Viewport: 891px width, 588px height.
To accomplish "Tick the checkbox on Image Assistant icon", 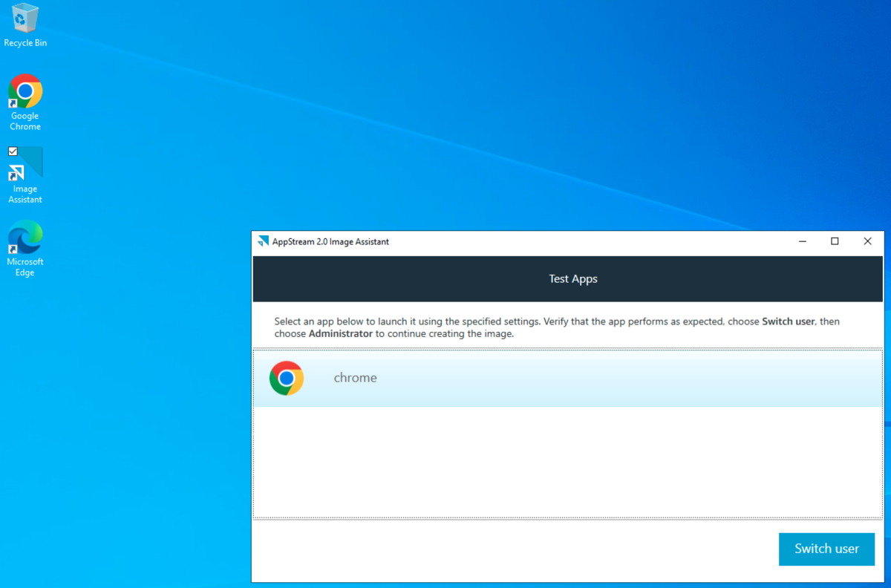I will (13, 151).
